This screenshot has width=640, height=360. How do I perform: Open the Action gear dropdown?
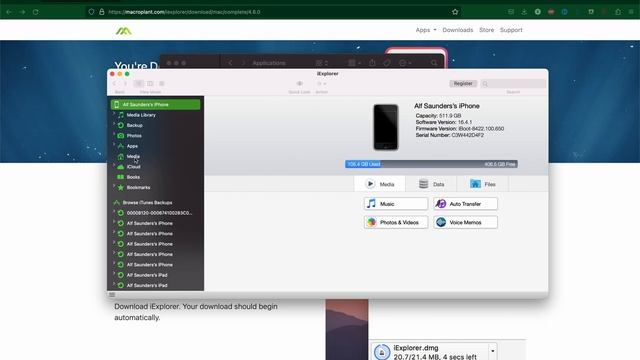coord(322,84)
